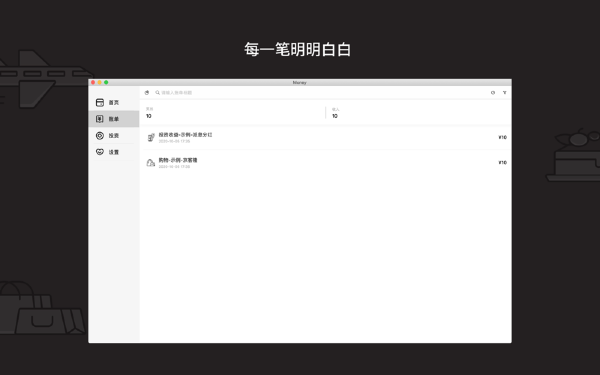The height and width of the screenshot is (375, 600).
Task: Click the date under the 投资收益 bill
Action: tap(174, 141)
